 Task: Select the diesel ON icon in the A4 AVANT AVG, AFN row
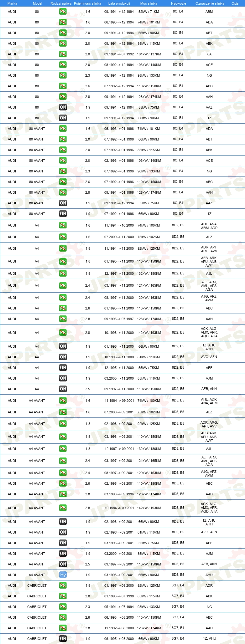coord(63,532)
